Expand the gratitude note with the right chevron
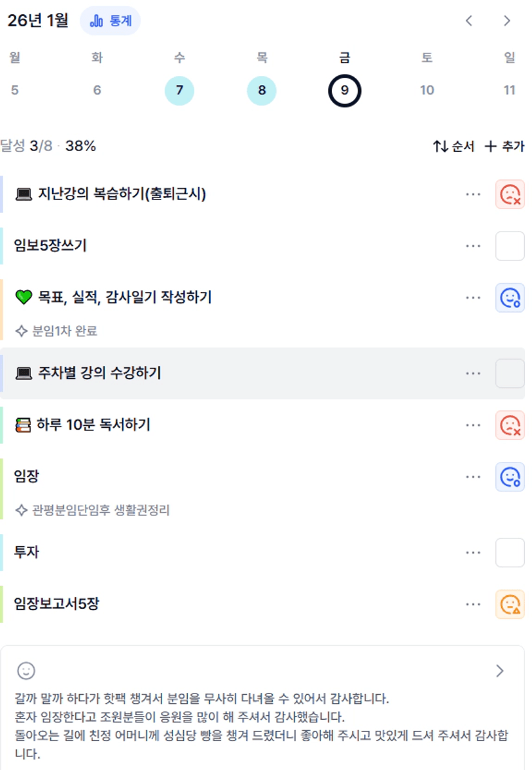 (x=500, y=671)
